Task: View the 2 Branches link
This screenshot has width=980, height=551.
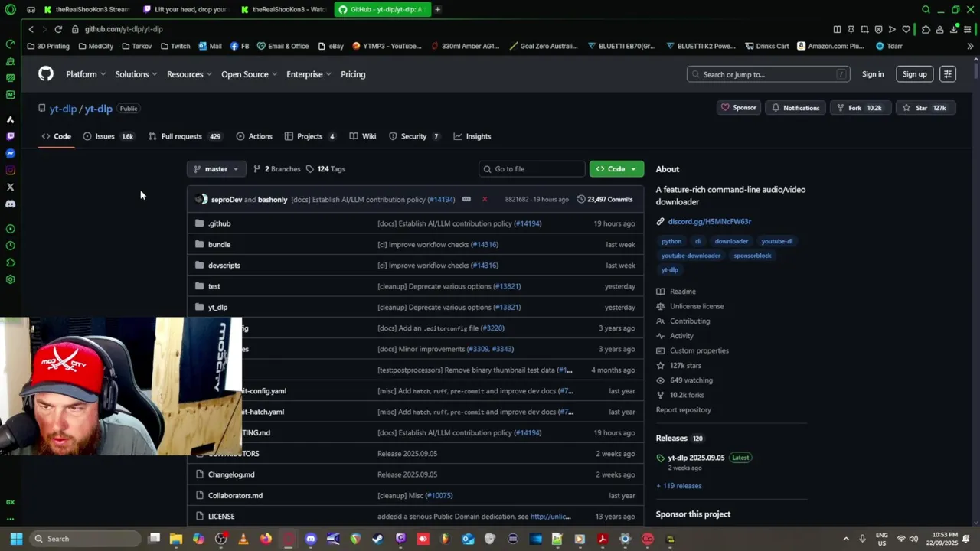Action: (x=277, y=169)
